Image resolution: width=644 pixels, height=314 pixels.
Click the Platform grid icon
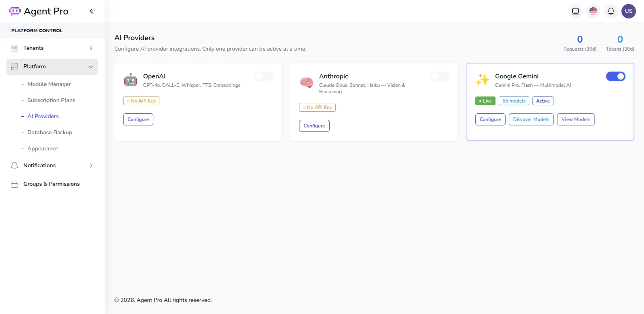pos(14,67)
